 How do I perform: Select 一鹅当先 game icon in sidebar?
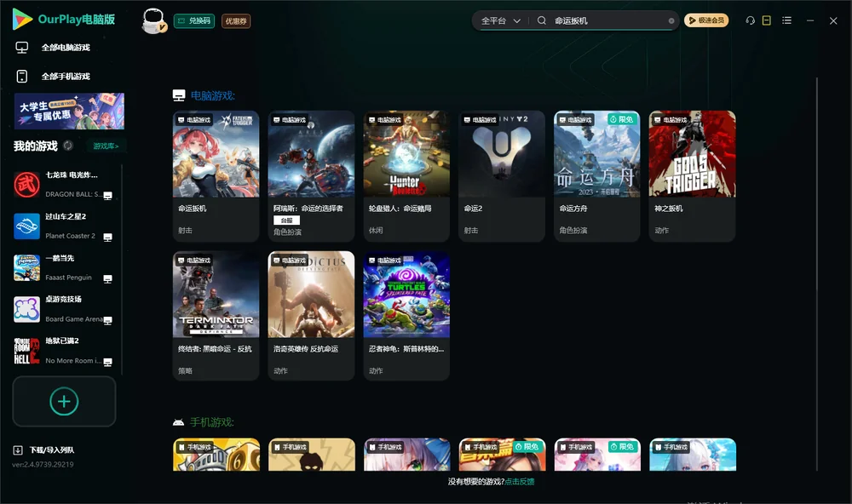pyautogui.click(x=26, y=267)
